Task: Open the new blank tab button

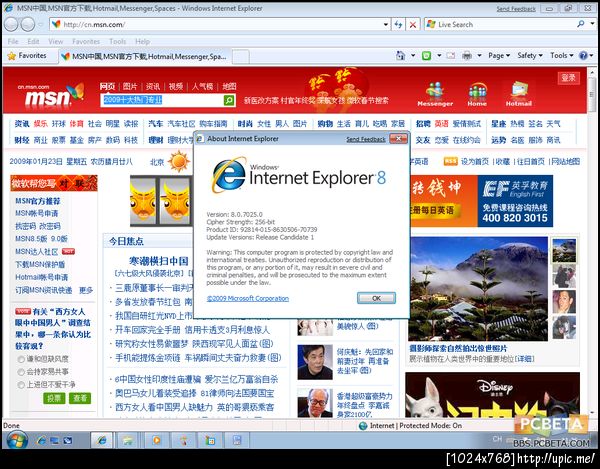Action: (241, 57)
